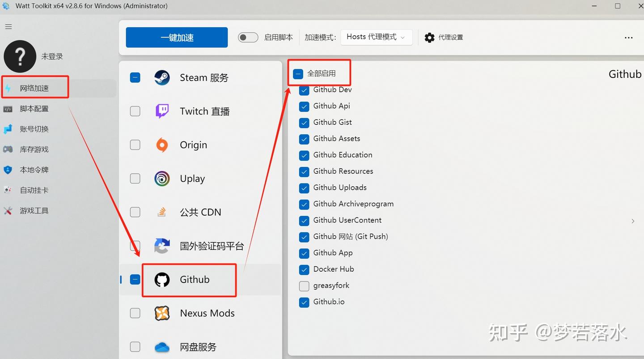Click the 账号切换 icon

(8, 129)
